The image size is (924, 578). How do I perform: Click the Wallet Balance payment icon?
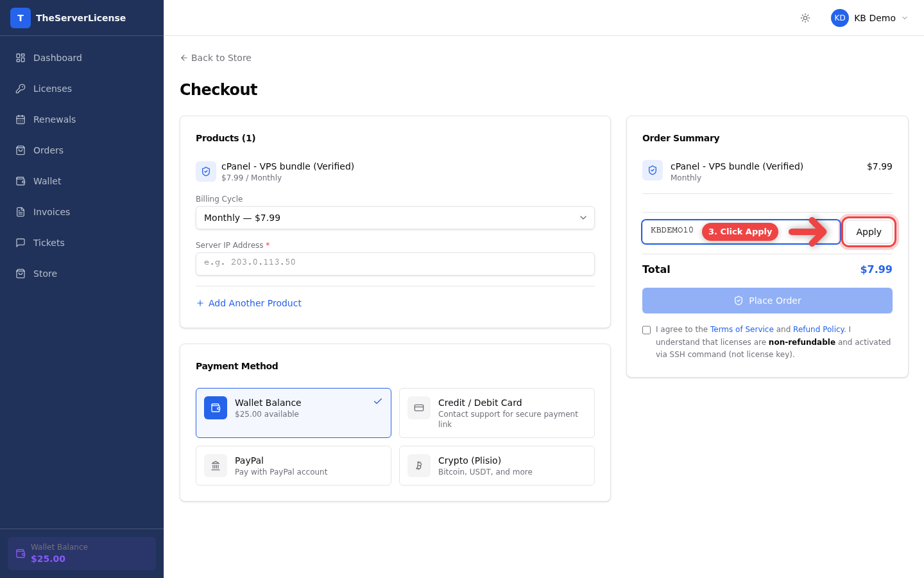click(x=216, y=408)
